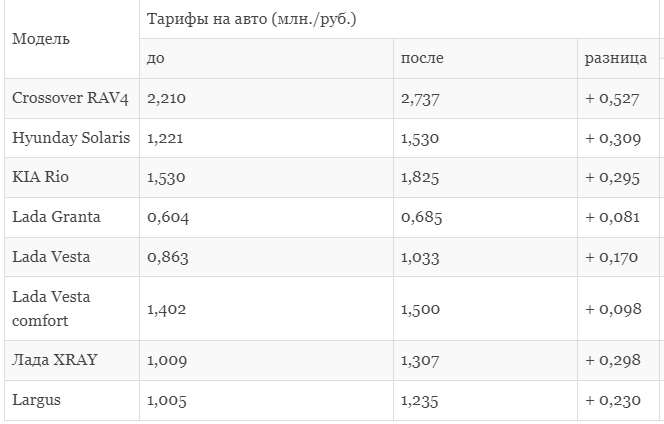The image size is (664, 424).
Task: Select the KIA Rio row label
Action: pyautogui.click(x=40, y=177)
